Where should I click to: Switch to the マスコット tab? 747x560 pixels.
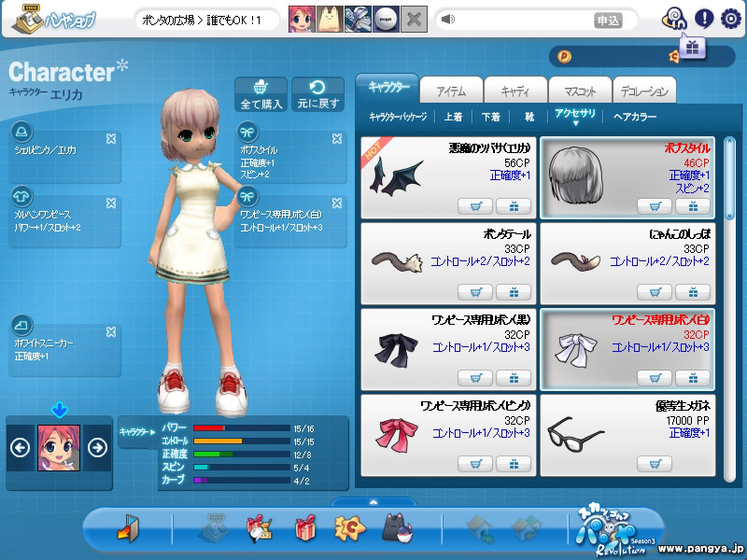580,91
